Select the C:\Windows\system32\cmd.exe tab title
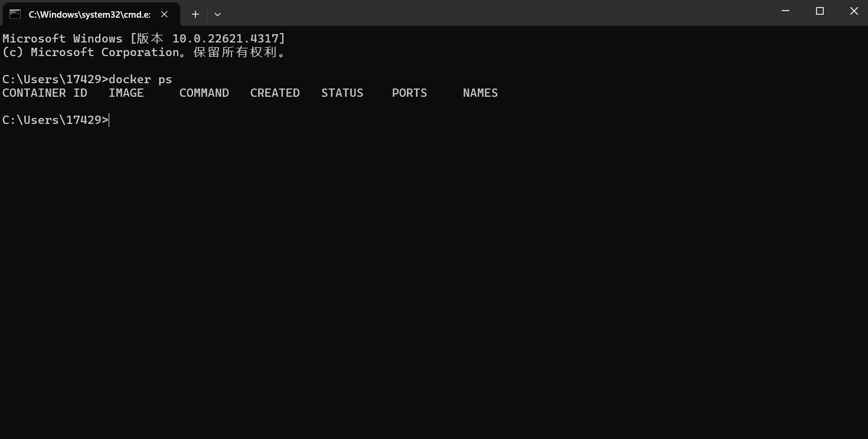 (89, 14)
